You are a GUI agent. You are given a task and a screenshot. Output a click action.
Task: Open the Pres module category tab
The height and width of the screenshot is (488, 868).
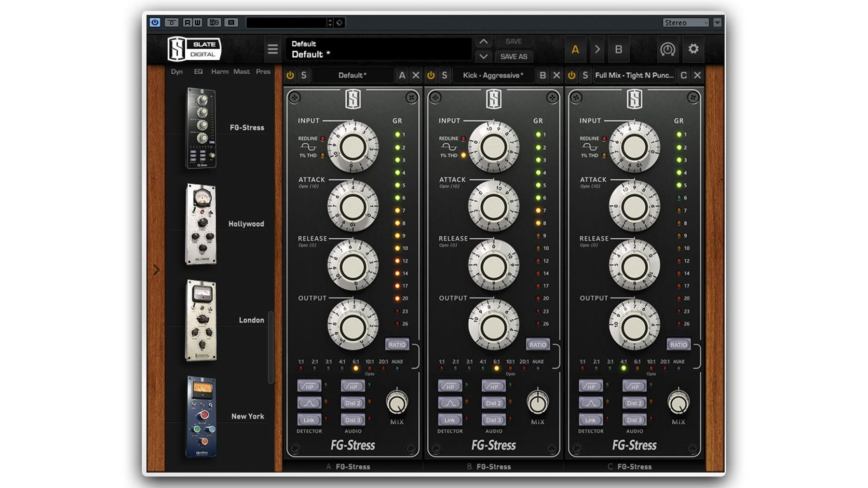point(263,71)
